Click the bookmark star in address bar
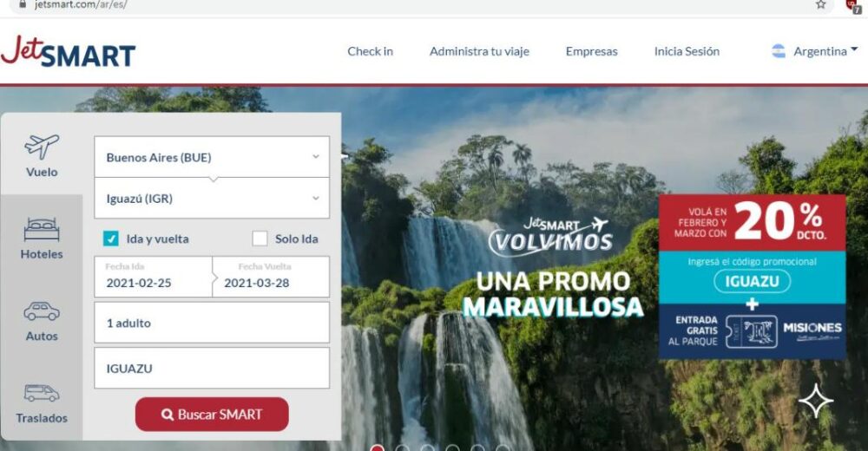This screenshot has width=868, height=451. pos(821,4)
